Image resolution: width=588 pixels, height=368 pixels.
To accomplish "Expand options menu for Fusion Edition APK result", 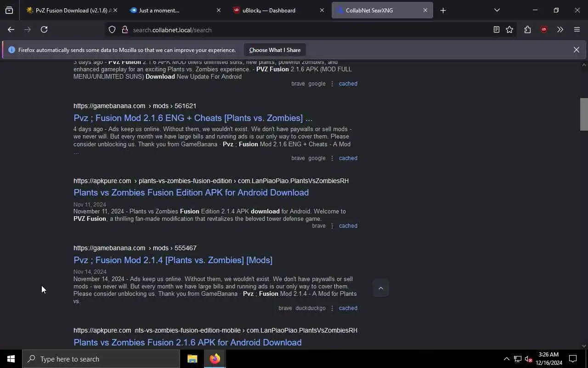I will point(332,226).
